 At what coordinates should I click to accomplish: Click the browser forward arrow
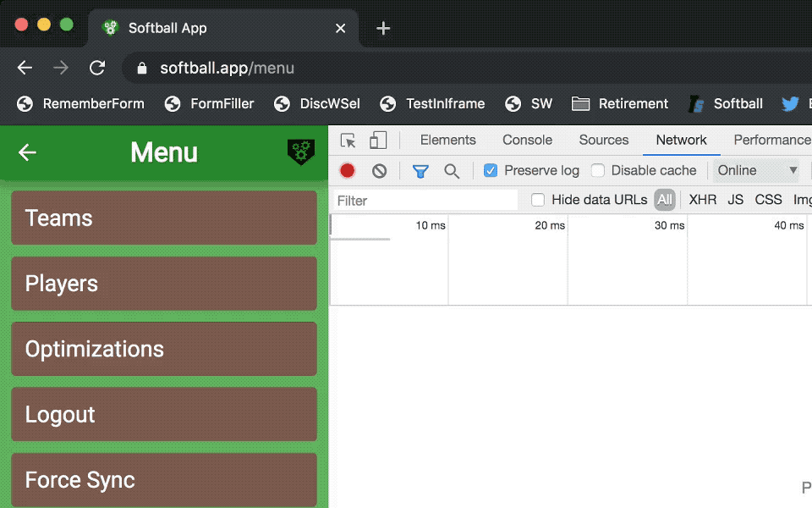[61, 68]
